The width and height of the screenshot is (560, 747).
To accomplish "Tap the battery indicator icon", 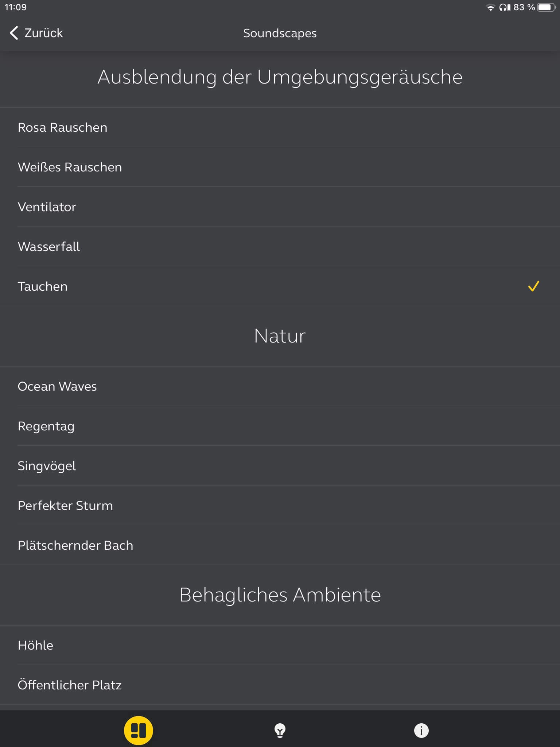I will point(546,7).
